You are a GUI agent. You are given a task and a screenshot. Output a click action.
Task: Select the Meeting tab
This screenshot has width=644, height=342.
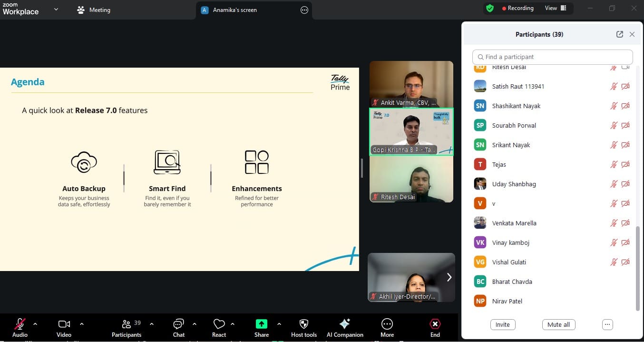[x=94, y=10]
